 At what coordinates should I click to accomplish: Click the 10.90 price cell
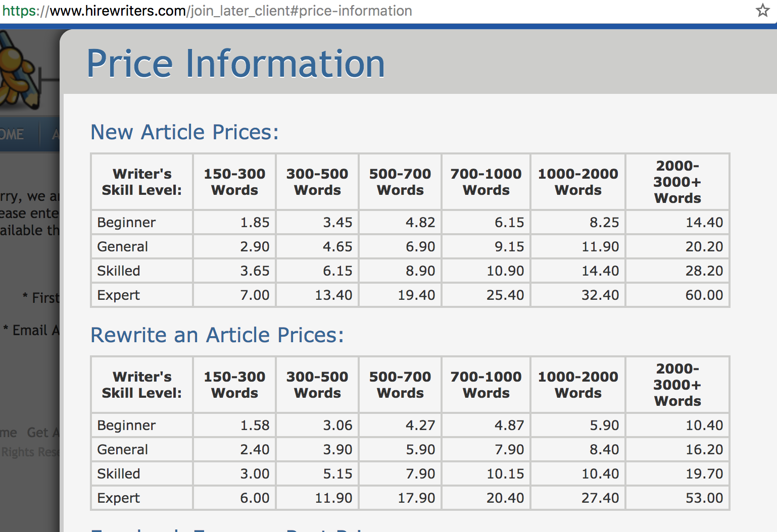(x=486, y=271)
